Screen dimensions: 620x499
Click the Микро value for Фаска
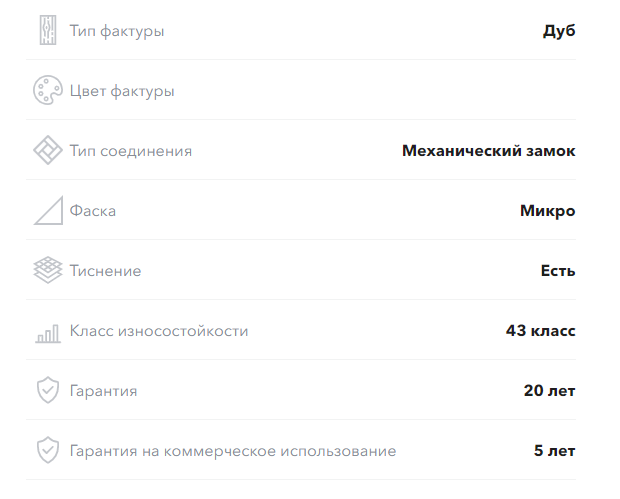pos(547,211)
